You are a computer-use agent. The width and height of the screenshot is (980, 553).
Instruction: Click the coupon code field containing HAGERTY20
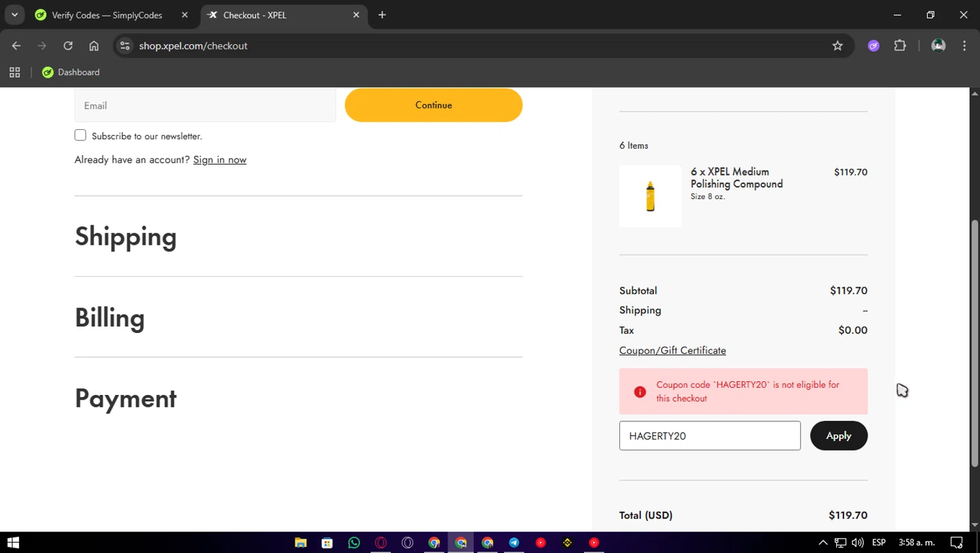tap(710, 435)
